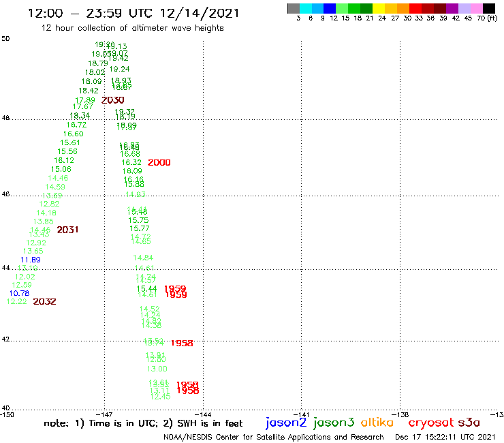Screen dimensions: 504x443
Task: Pick the purple swatch in the color scale
Action: click(452, 8)
